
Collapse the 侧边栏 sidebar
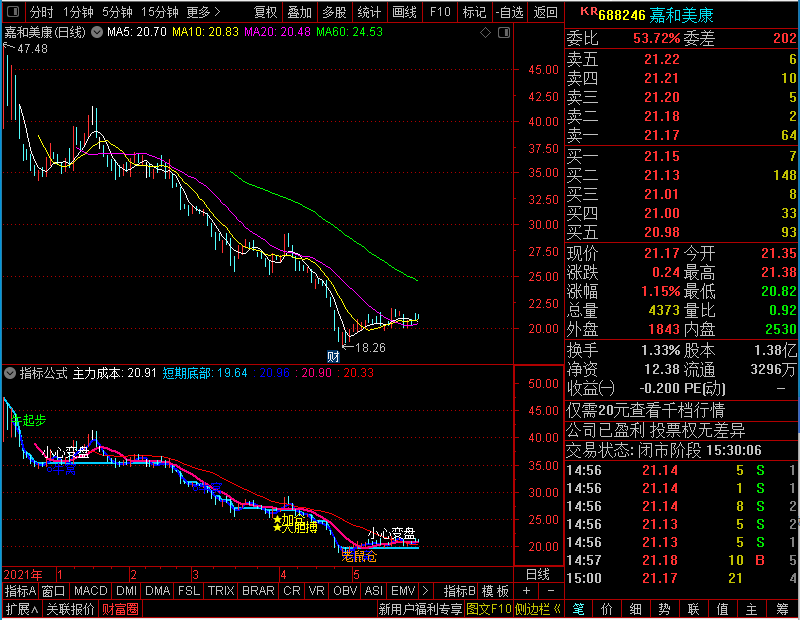538,609
